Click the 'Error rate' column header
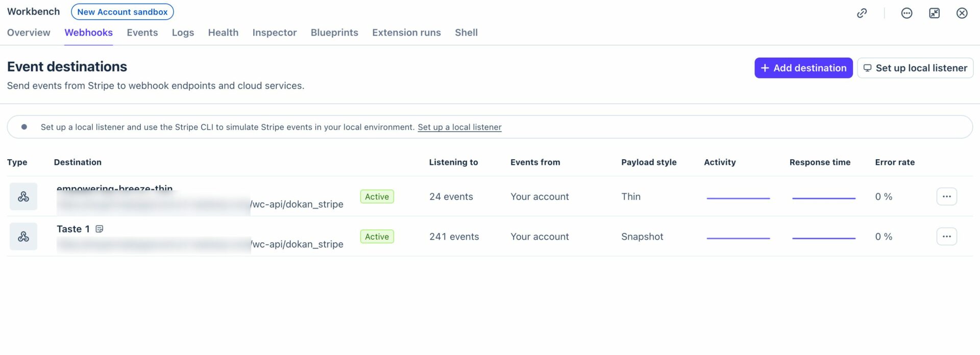980x355 pixels. click(x=895, y=162)
